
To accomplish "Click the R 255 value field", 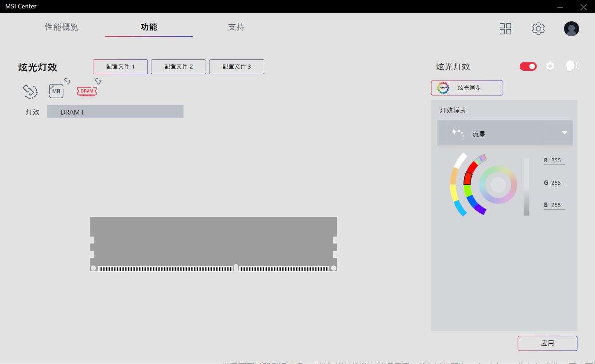I will [556, 160].
